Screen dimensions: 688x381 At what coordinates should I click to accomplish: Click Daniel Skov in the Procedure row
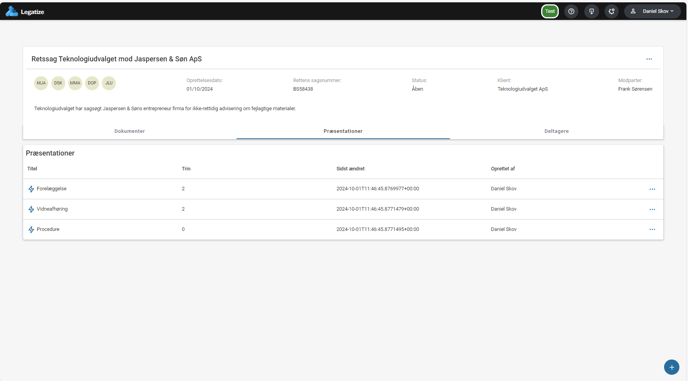click(x=504, y=229)
